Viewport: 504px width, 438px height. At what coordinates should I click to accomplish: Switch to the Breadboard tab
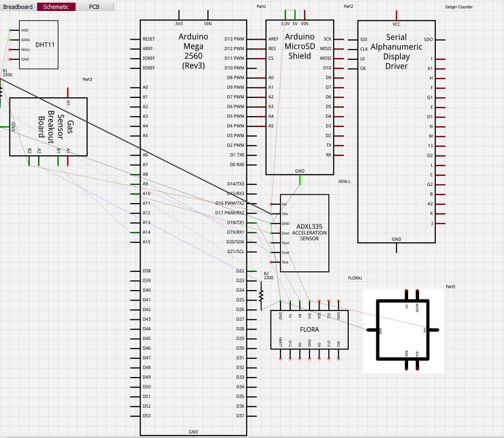(18, 7)
